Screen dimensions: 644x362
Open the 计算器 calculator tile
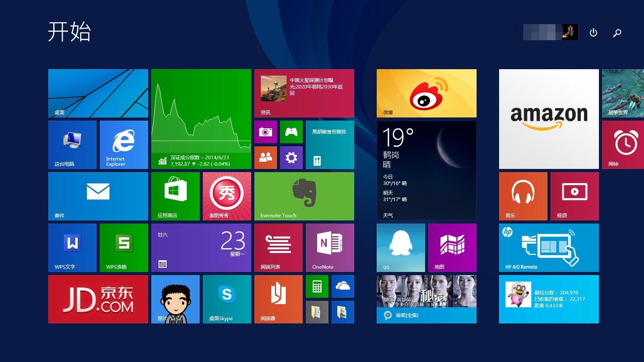coord(317,287)
